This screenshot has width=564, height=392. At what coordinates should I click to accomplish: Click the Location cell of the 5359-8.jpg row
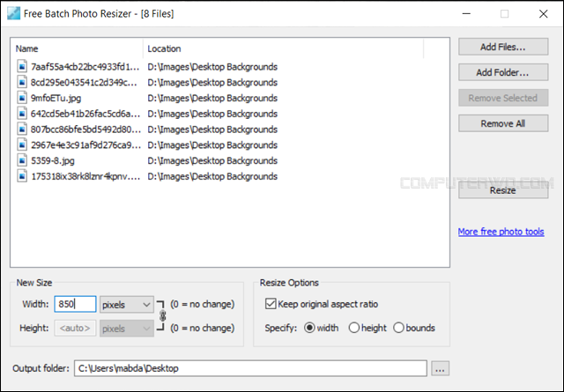point(212,160)
